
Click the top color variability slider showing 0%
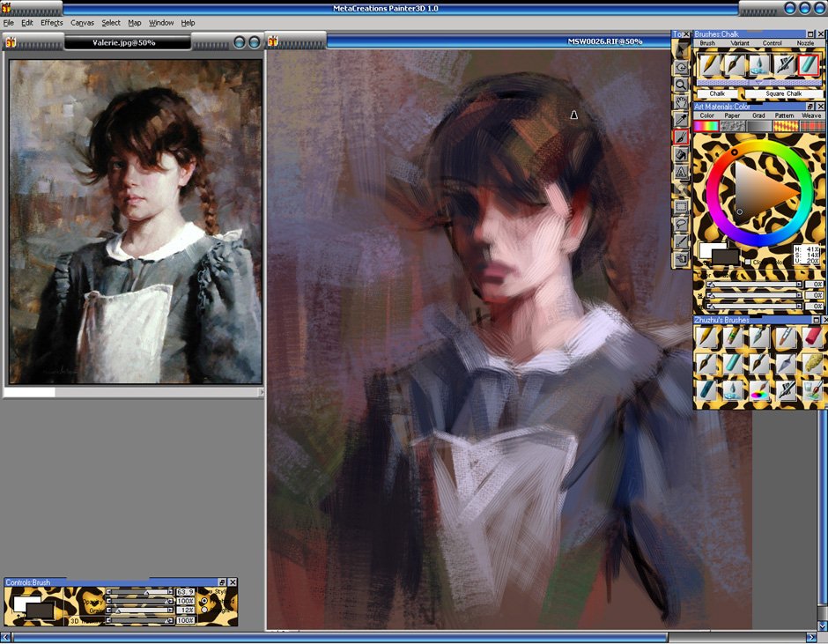[x=754, y=285]
